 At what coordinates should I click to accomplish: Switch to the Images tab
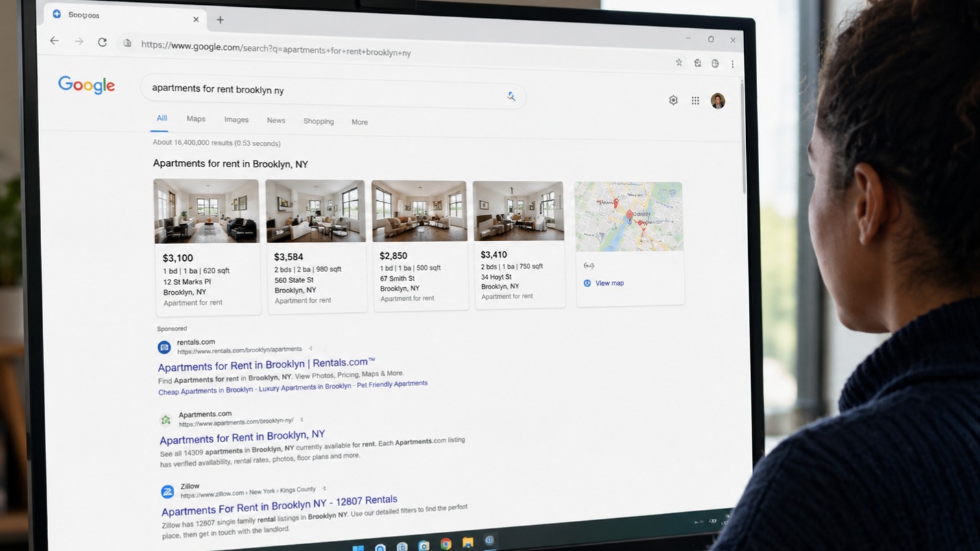(x=237, y=119)
